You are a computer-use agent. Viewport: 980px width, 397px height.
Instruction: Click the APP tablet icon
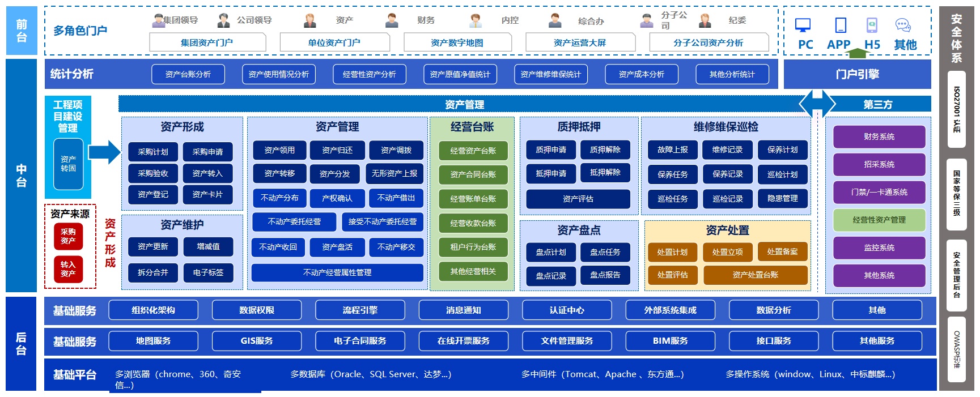[x=841, y=25]
